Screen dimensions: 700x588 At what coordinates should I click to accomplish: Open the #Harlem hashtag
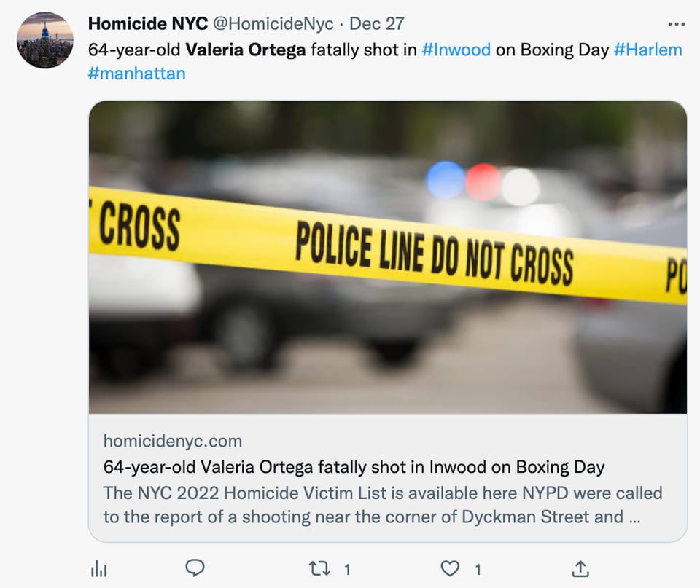[x=647, y=50]
